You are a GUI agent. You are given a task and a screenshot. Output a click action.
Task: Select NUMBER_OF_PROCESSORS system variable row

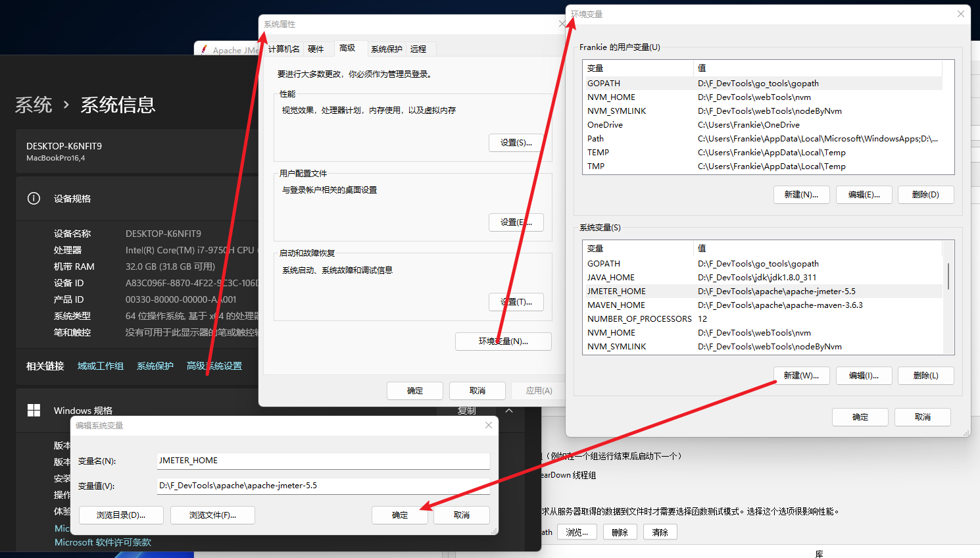[x=764, y=319]
